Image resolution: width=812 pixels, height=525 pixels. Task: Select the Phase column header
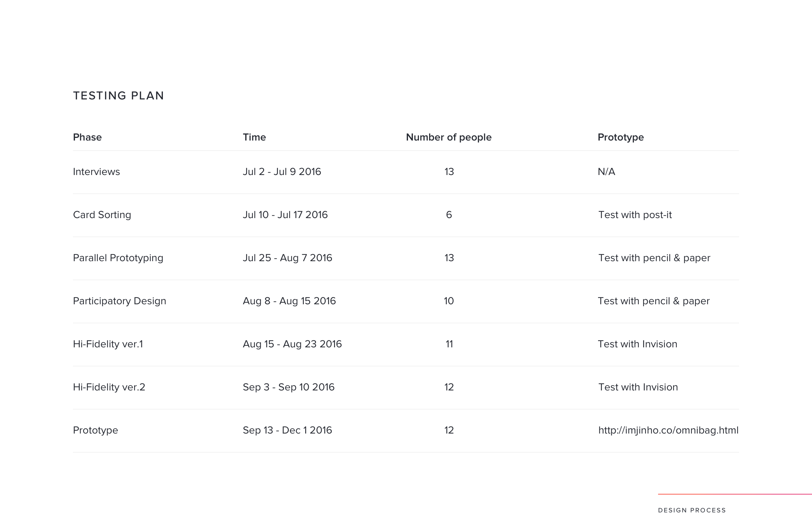tap(87, 137)
